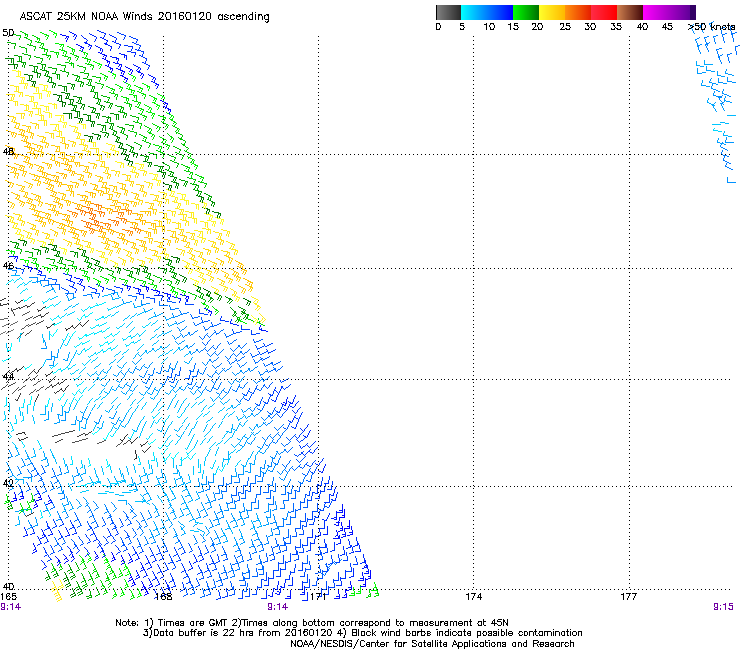Click the longitude label '177'
This screenshot has width=740, height=650.
(x=629, y=597)
